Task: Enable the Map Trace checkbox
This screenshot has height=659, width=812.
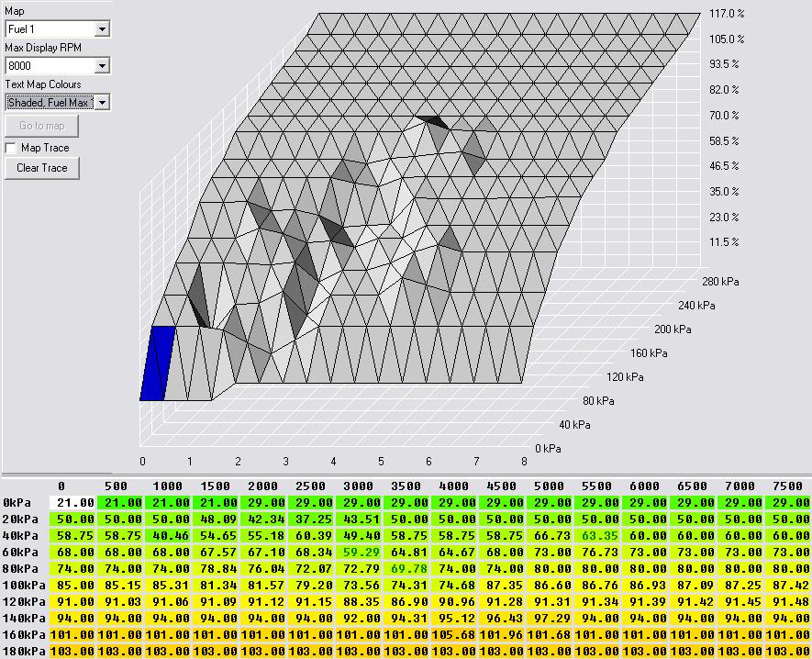Action: click(x=11, y=148)
